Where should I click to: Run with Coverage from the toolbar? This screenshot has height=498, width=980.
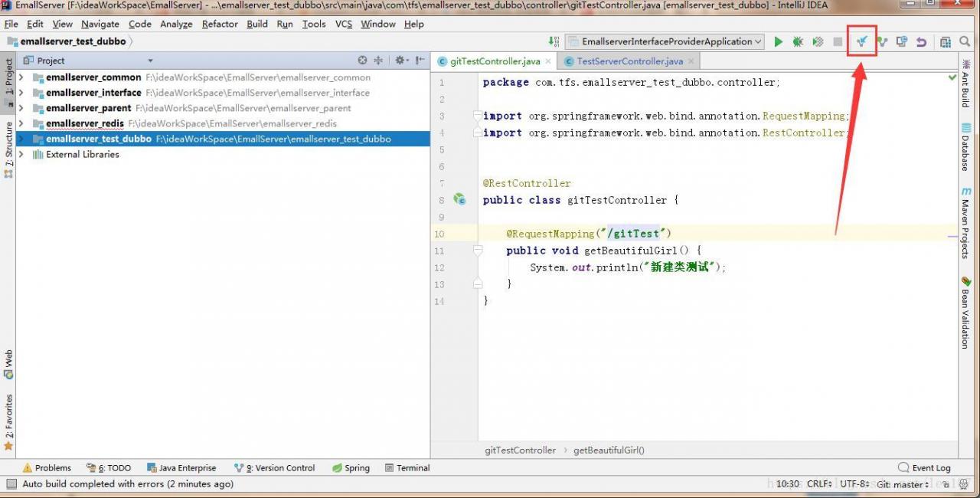[818, 42]
